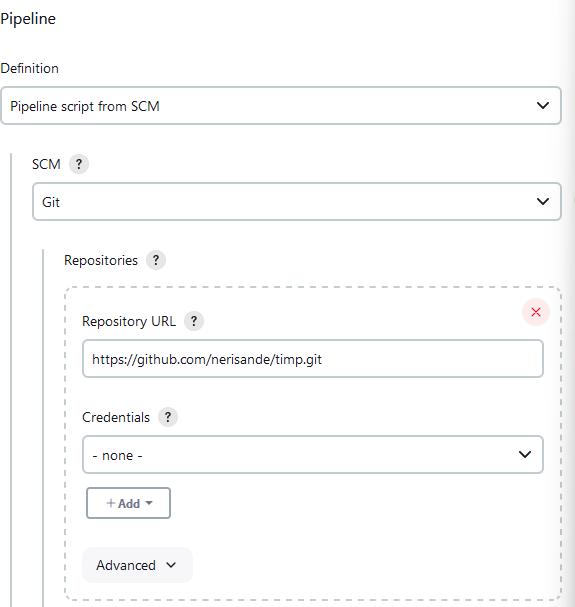575x607 pixels.
Task: Expand the Advanced repository options
Action: point(137,565)
